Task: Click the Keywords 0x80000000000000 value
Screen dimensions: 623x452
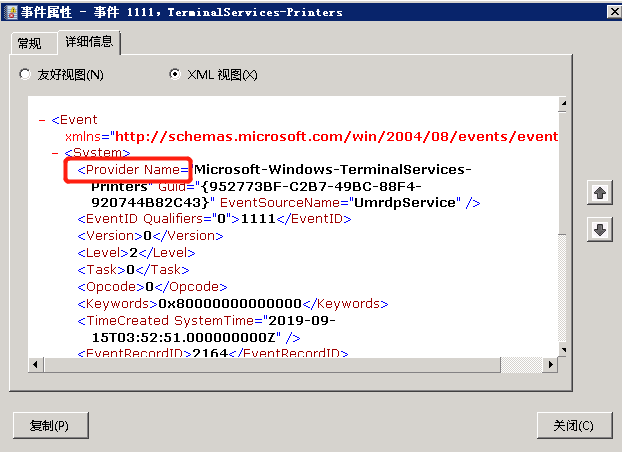Action: click(x=230, y=304)
